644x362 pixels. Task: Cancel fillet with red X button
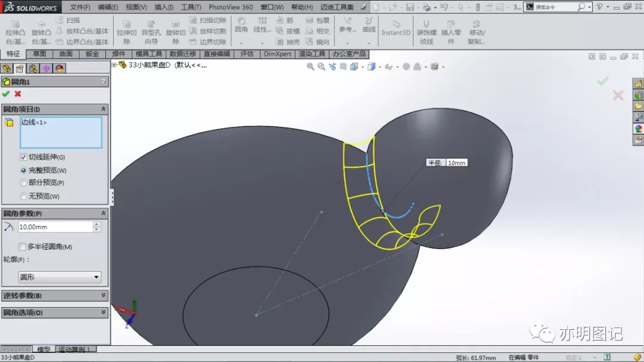18,94
